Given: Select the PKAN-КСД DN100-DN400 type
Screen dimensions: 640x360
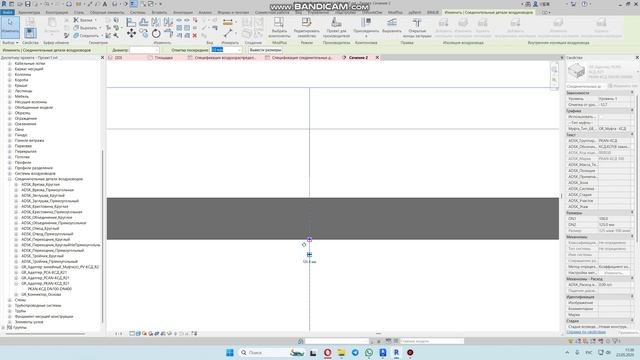Looking at the screenshot, I should pyautogui.click(x=50, y=289).
